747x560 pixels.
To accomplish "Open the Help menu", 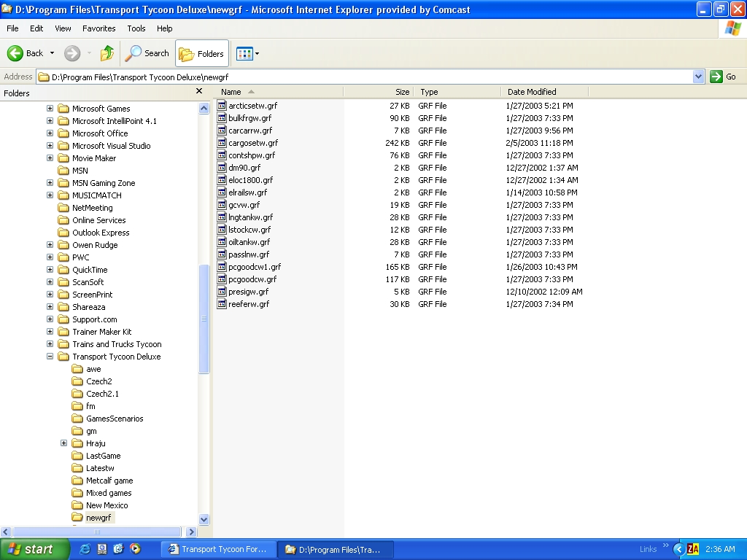I will click(x=164, y=28).
